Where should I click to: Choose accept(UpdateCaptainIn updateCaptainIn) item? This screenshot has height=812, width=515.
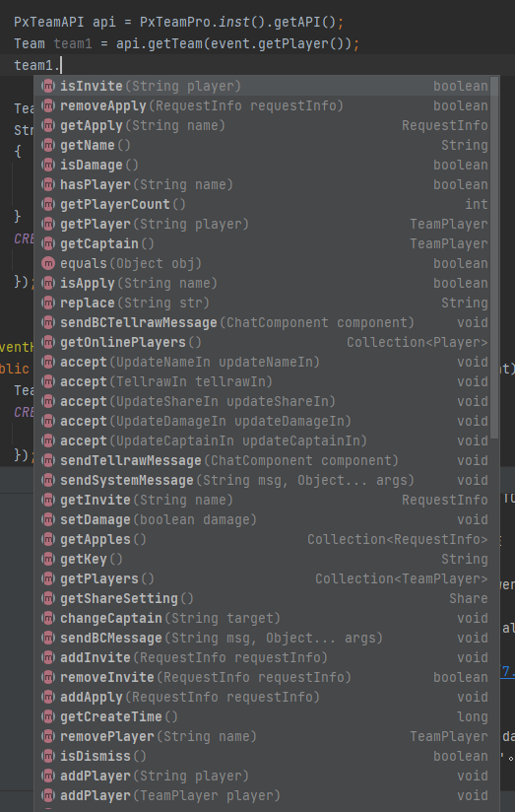tap(264, 440)
